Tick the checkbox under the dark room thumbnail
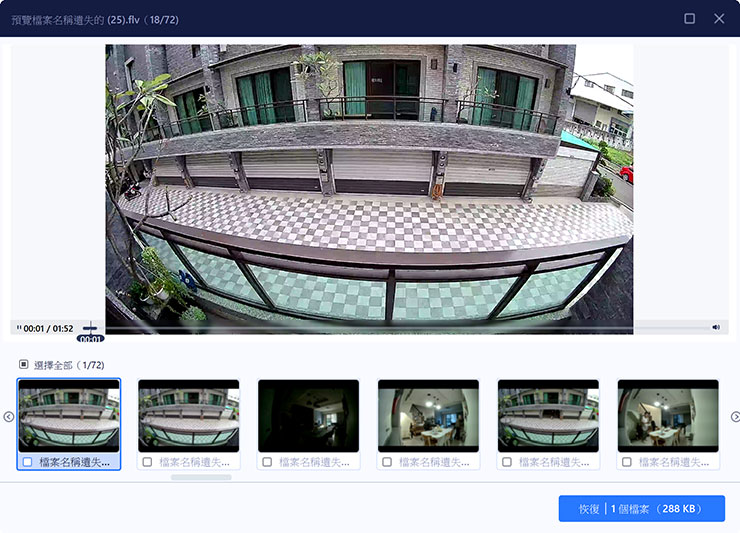740x533 pixels. click(x=267, y=462)
